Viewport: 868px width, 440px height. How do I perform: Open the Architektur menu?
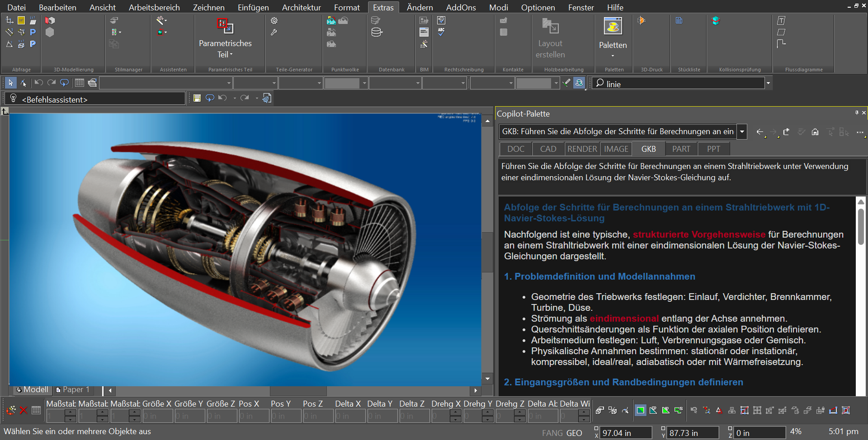click(301, 7)
